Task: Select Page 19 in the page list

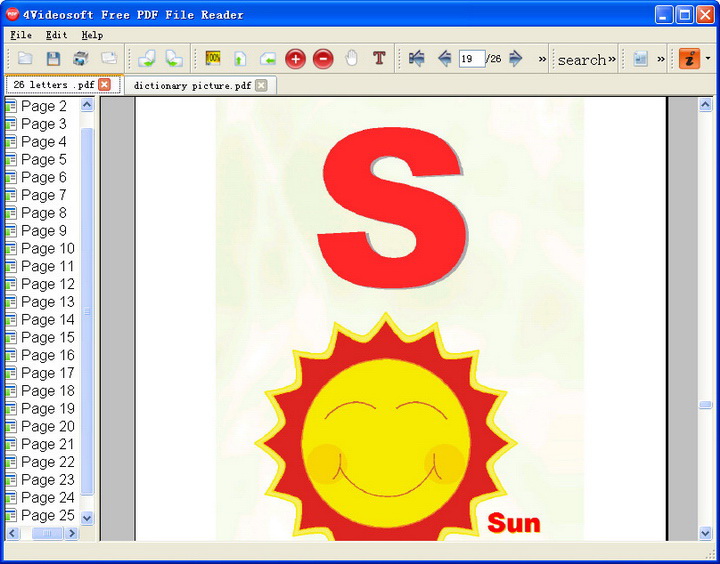Action: pyautogui.click(x=47, y=408)
